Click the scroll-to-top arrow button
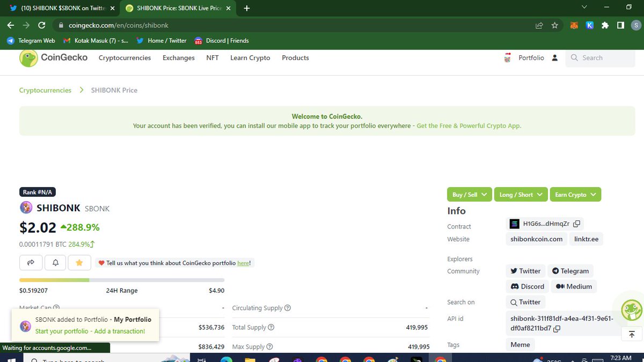Image resolution: width=644 pixels, height=362 pixels. 632,334
